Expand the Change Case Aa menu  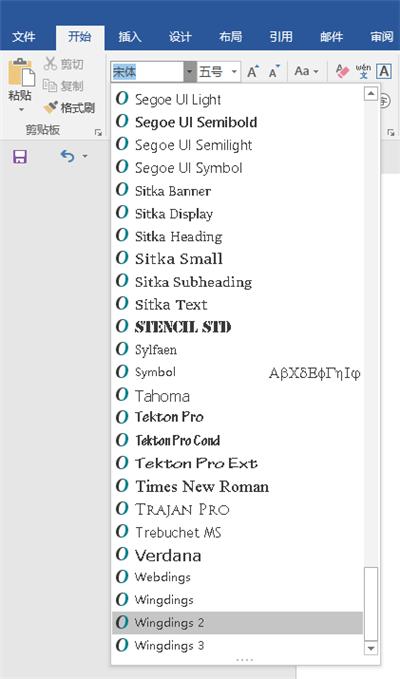click(306, 71)
